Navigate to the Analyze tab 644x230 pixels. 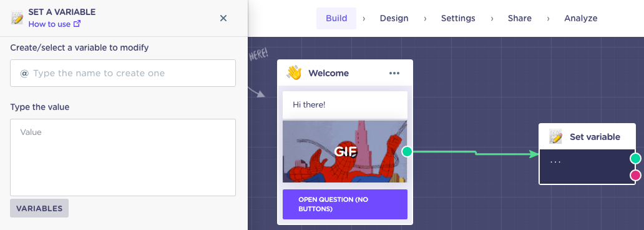(x=581, y=18)
